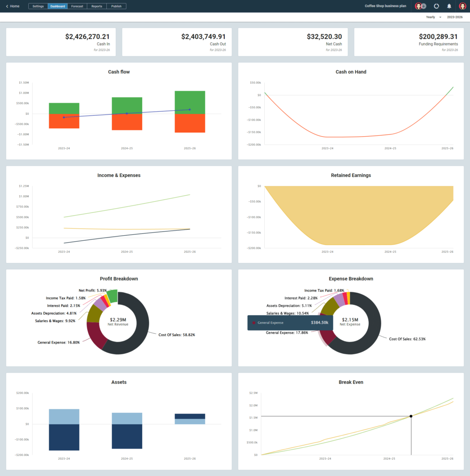Open the 2023-2026 date range selector
This screenshot has width=470, height=476.
454,17
